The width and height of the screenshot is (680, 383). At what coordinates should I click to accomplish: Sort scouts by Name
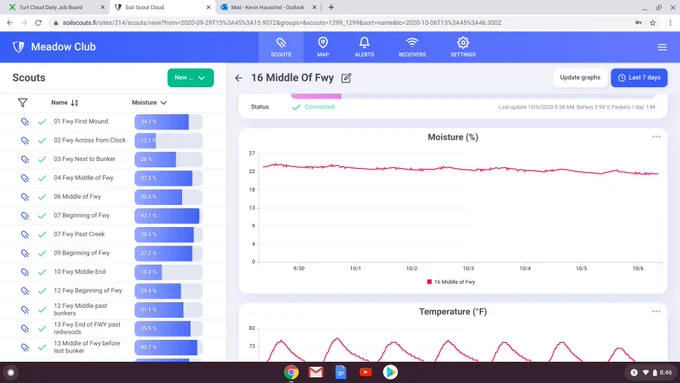[64, 103]
